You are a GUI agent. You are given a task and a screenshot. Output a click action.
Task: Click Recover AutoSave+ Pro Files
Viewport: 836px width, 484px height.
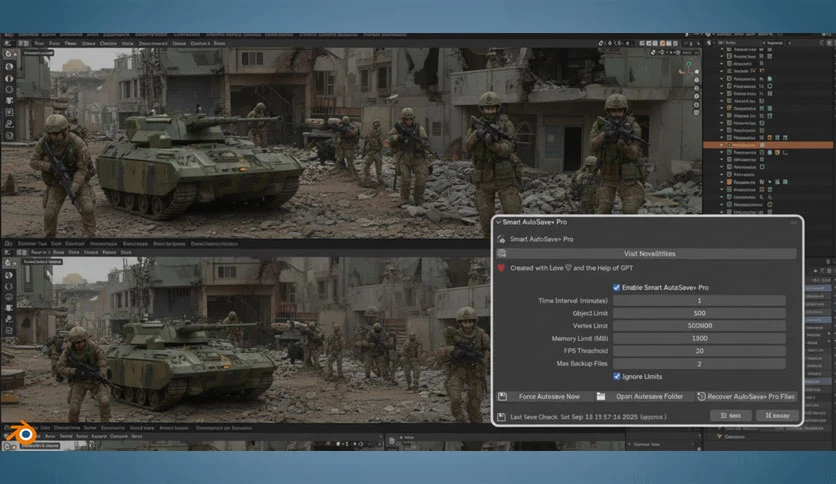coord(751,396)
